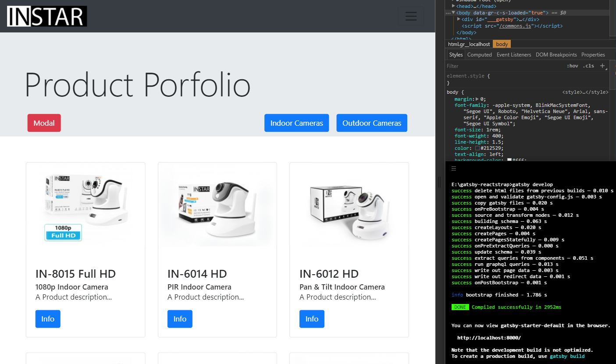Open the hamburger navigation menu
Screen dimensions: 616x364
tap(411, 16)
